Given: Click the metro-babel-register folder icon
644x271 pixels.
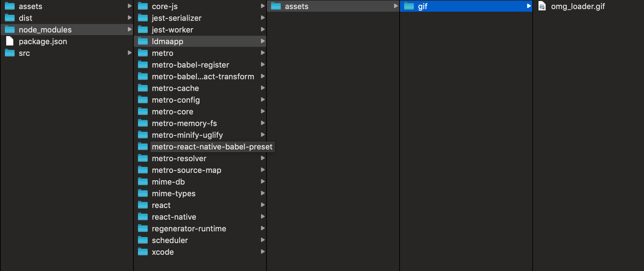Looking at the screenshot, I should (x=143, y=65).
